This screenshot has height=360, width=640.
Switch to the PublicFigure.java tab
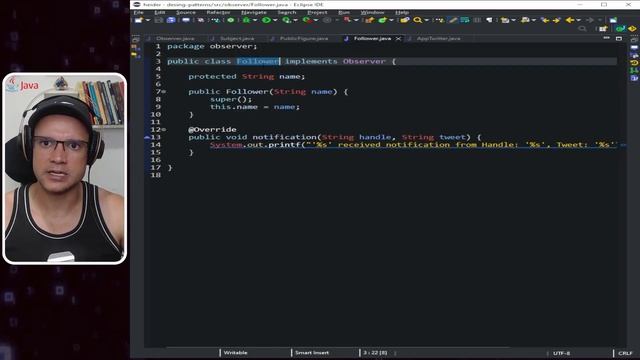(304, 38)
